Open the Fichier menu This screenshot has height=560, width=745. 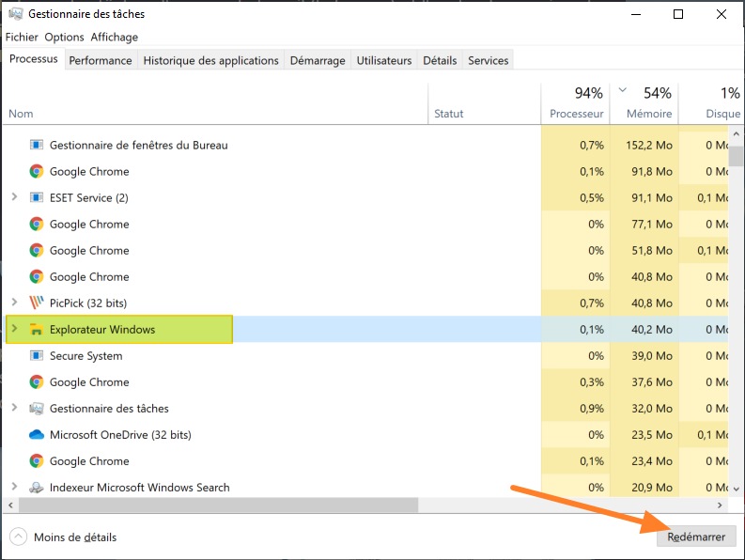(22, 38)
